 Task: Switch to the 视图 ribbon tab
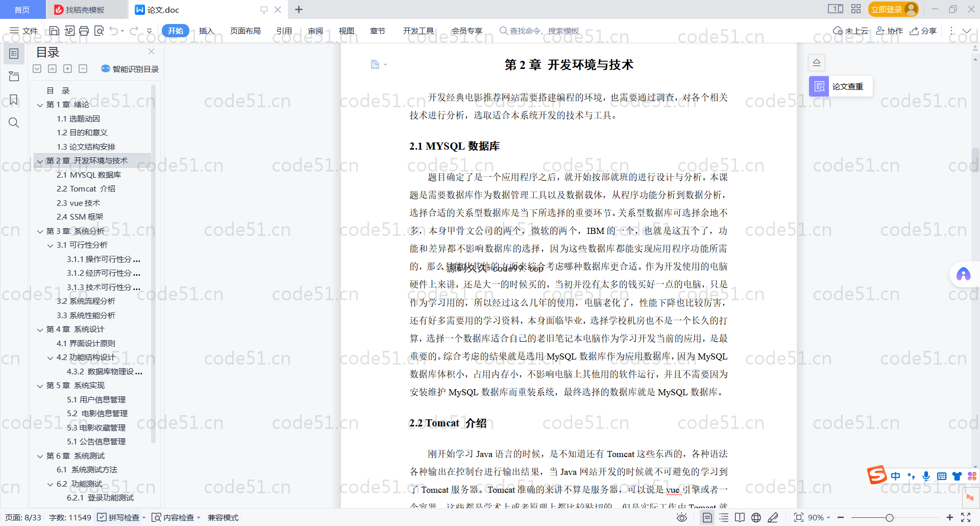(346, 31)
